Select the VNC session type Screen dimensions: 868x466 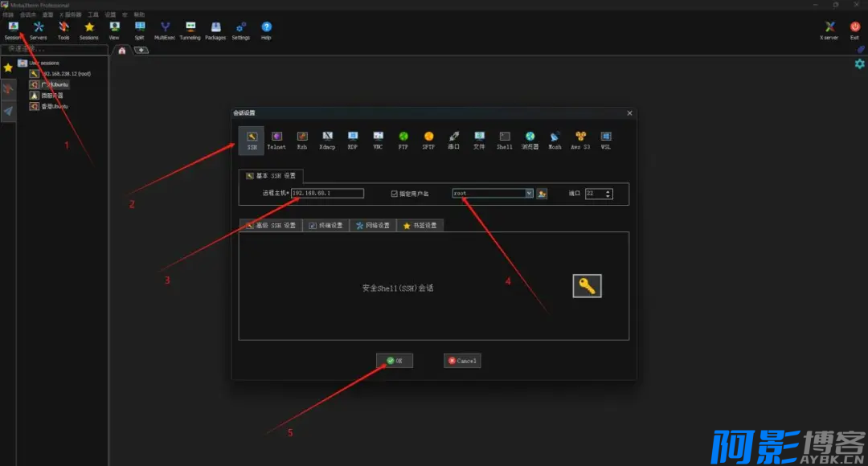pyautogui.click(x=378, y=141)
